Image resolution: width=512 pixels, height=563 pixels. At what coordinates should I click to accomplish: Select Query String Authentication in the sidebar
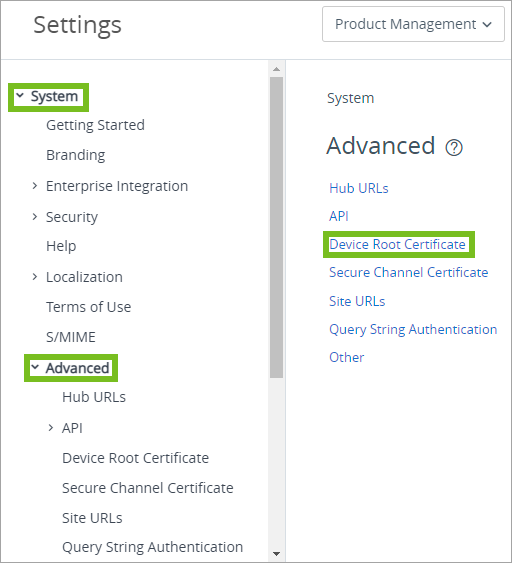tap(152, 547)
